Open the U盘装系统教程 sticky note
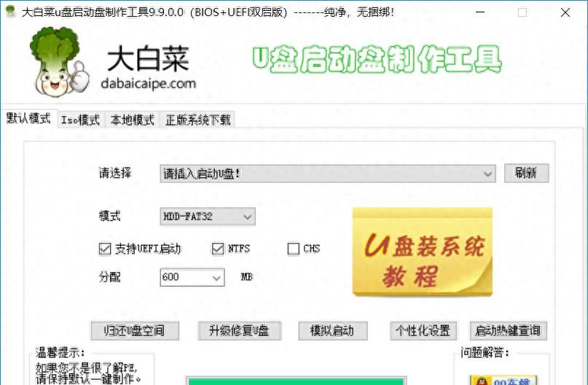Screen dimensions: 588x385 (423, 252)
